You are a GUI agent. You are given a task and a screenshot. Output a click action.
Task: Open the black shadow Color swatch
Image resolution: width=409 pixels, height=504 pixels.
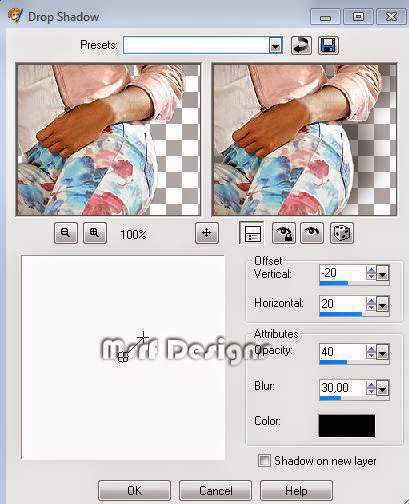tap(347, 426)
